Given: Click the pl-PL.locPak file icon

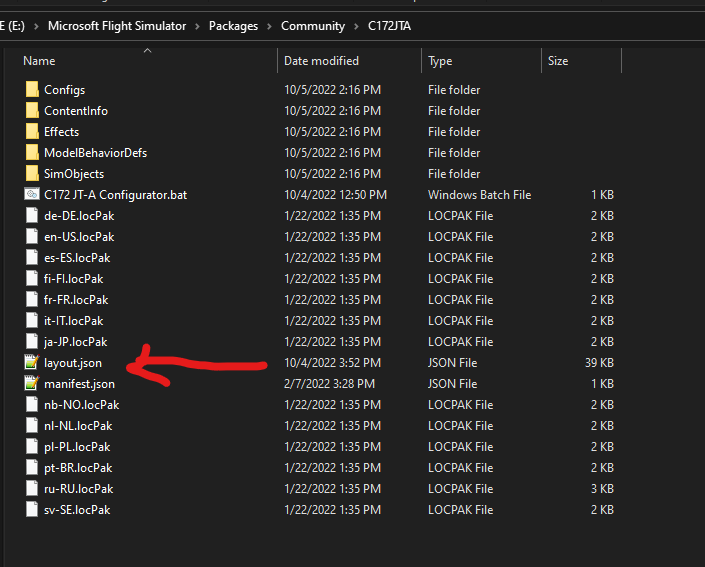Looking at the screenshot, I should (x=32, y=446).
